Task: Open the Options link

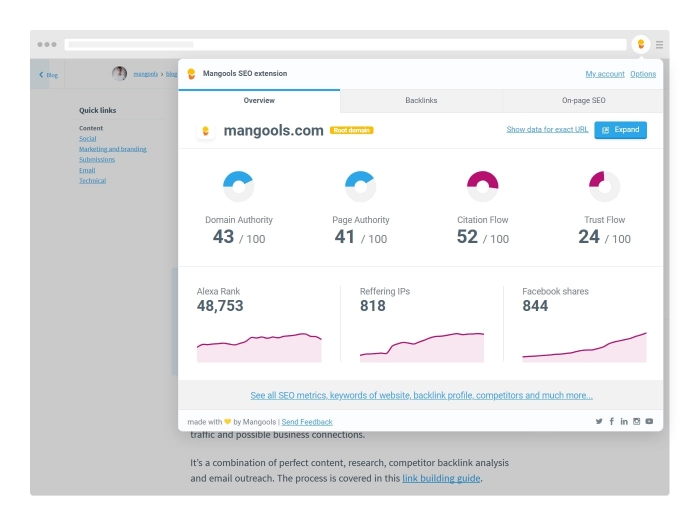Action: (x=643, y=74)
